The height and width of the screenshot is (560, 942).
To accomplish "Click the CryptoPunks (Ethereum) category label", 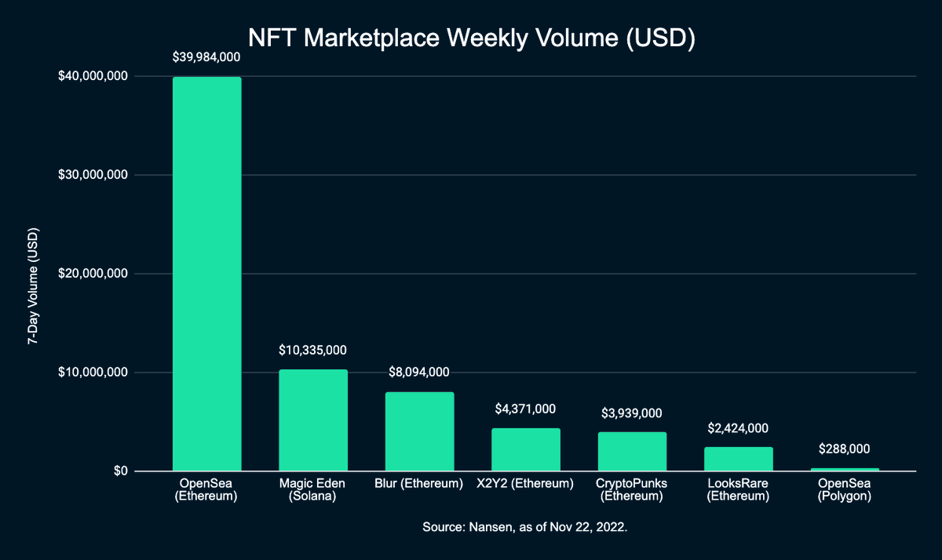I will point(632,490).
